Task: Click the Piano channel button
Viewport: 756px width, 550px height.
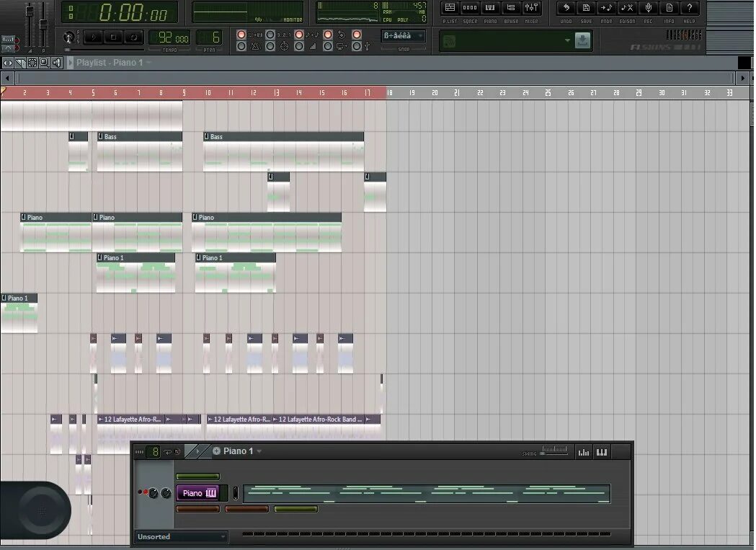Action: [199, 493]
